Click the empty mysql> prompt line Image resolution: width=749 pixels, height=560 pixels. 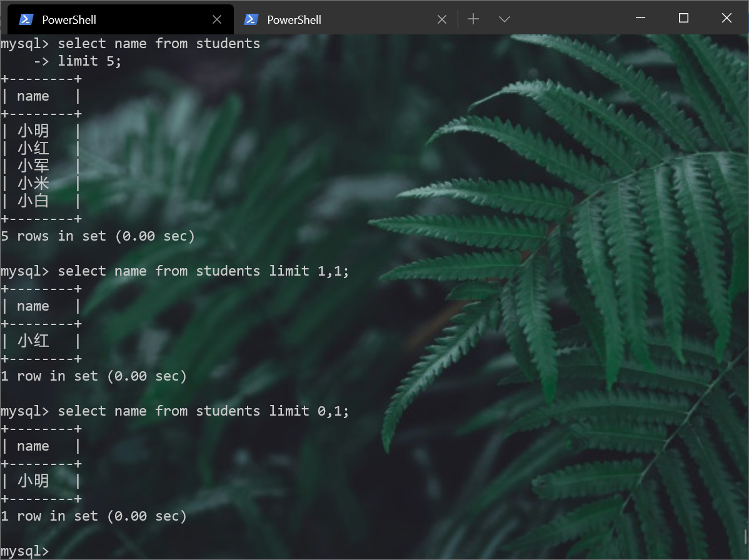pos(25,551)
